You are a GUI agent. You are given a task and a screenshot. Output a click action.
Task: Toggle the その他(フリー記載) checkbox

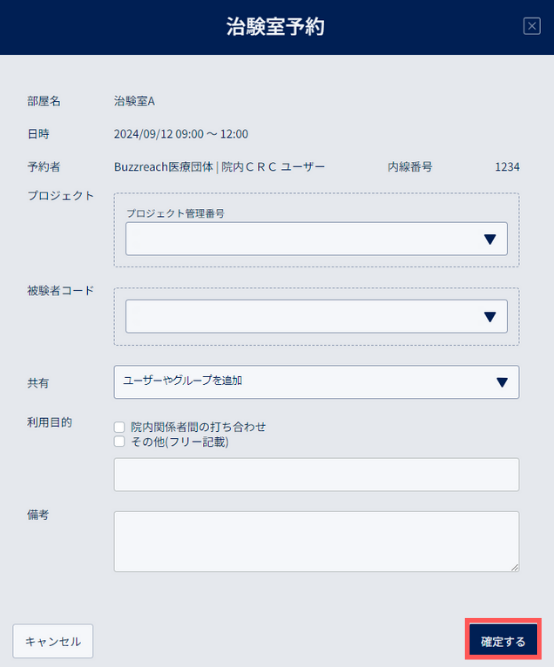coord(119,441)
